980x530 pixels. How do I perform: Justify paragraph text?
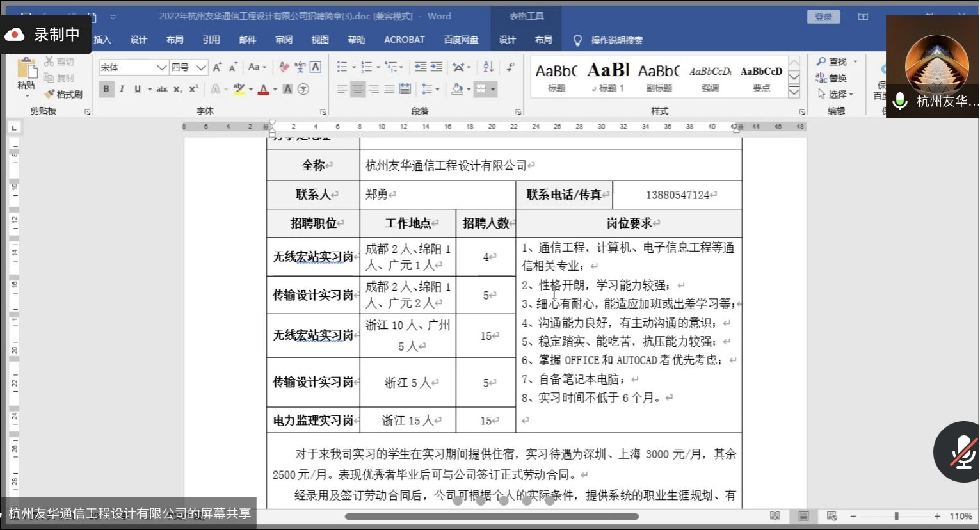pos(389,89)
